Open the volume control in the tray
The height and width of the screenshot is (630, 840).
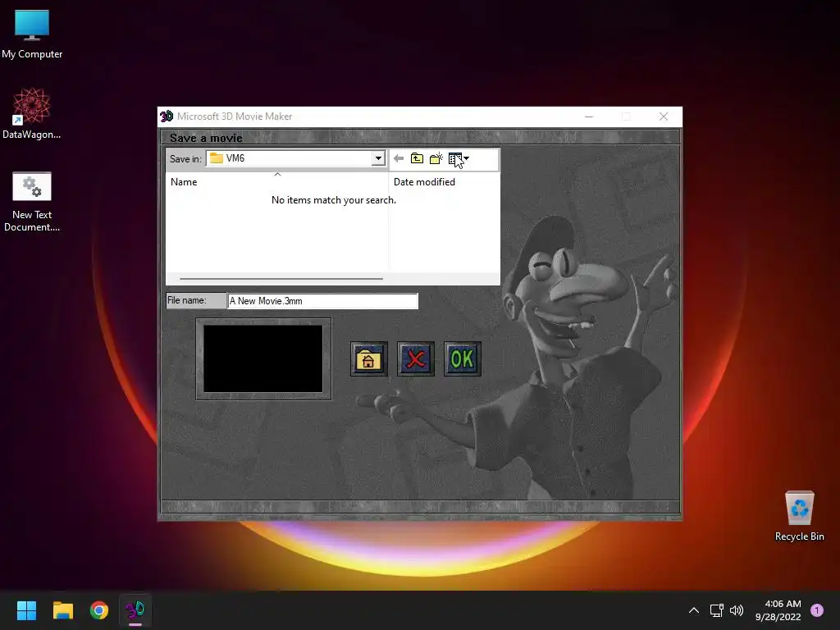click(737, 610)
